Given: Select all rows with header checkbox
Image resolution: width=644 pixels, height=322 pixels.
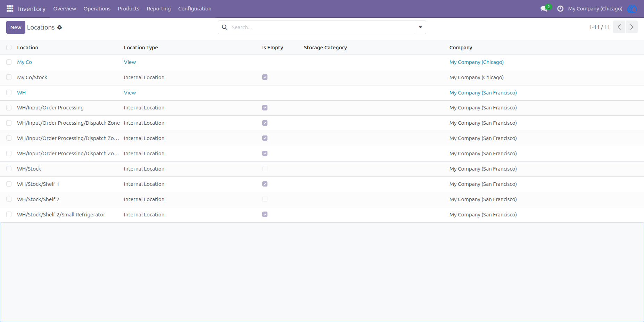Looking at the screenshot, I should coord(9,48).
